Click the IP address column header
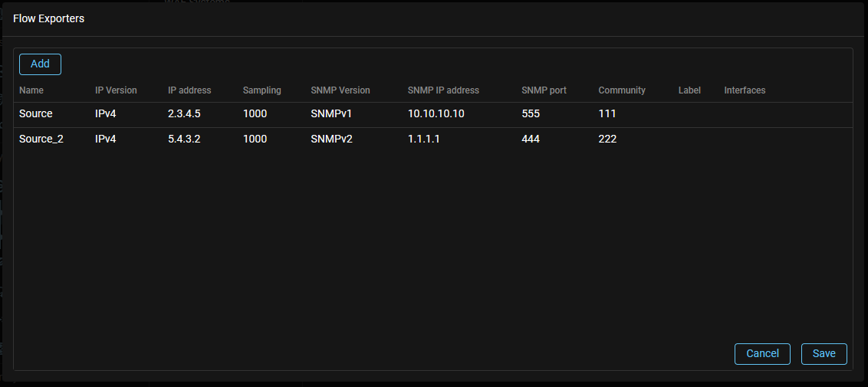Image resolution: width=868 pixels, height=387 pixels. 189,90
